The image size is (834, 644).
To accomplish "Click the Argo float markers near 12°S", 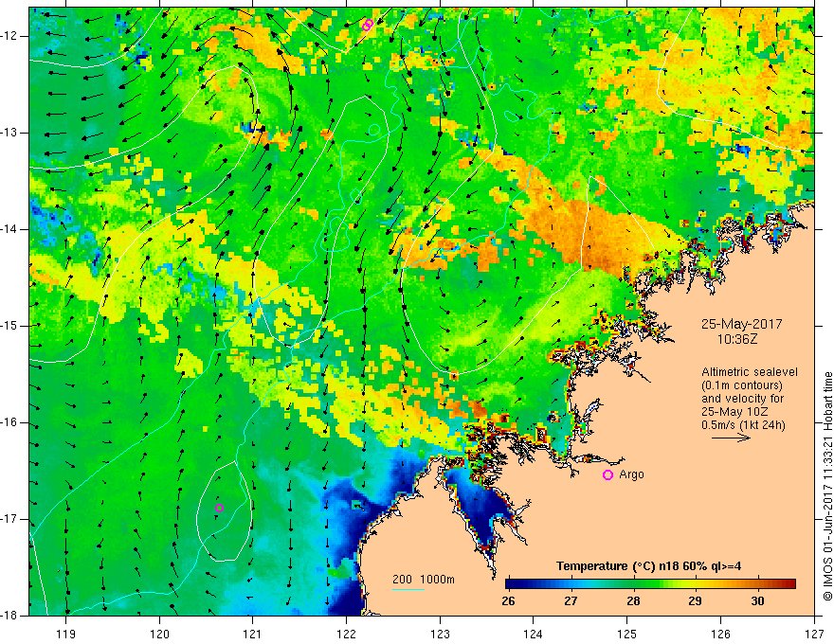I will click(x=368, y=25).
